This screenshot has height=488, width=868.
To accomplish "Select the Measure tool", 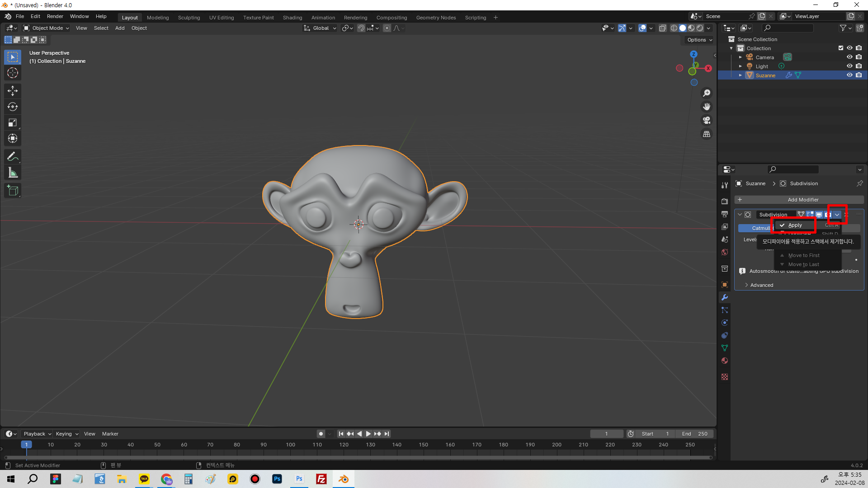I will tap(13, 173).
